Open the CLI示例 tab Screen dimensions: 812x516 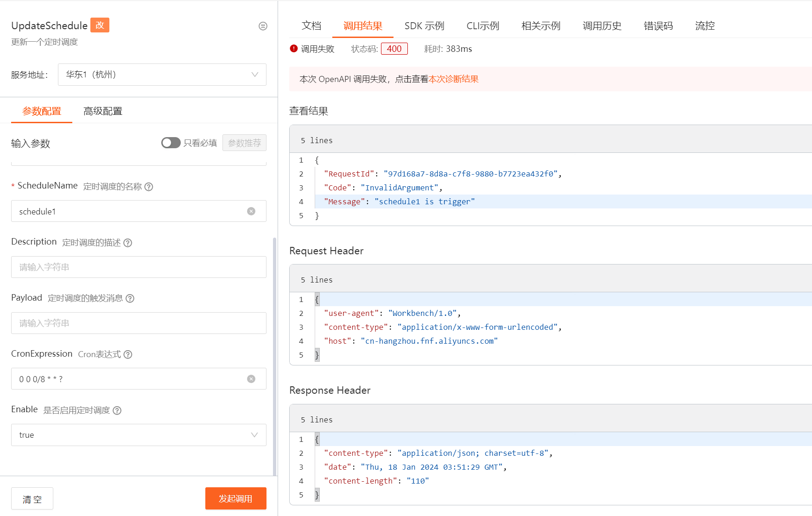pyautogui.click(x=483, y=26)
